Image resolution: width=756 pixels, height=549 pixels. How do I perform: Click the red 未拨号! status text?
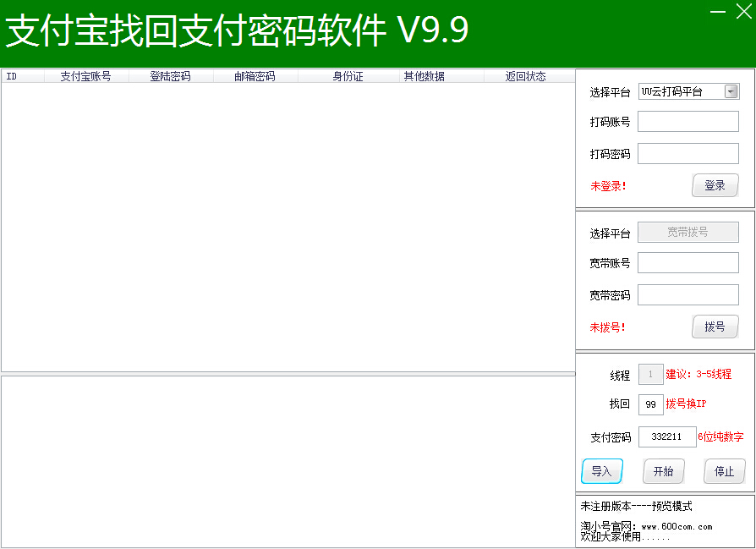click(x=607, y=327)
